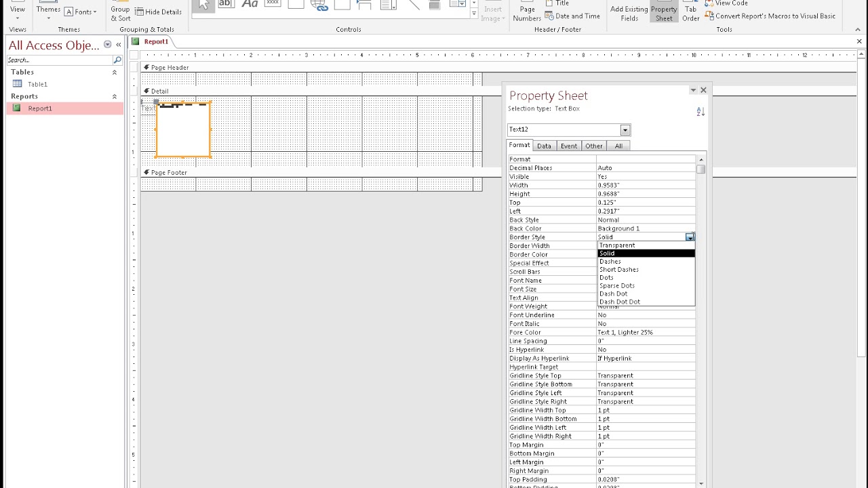868x488 pixels.
Task: Choose Dashes border style
Action: (x=646, y=262)
